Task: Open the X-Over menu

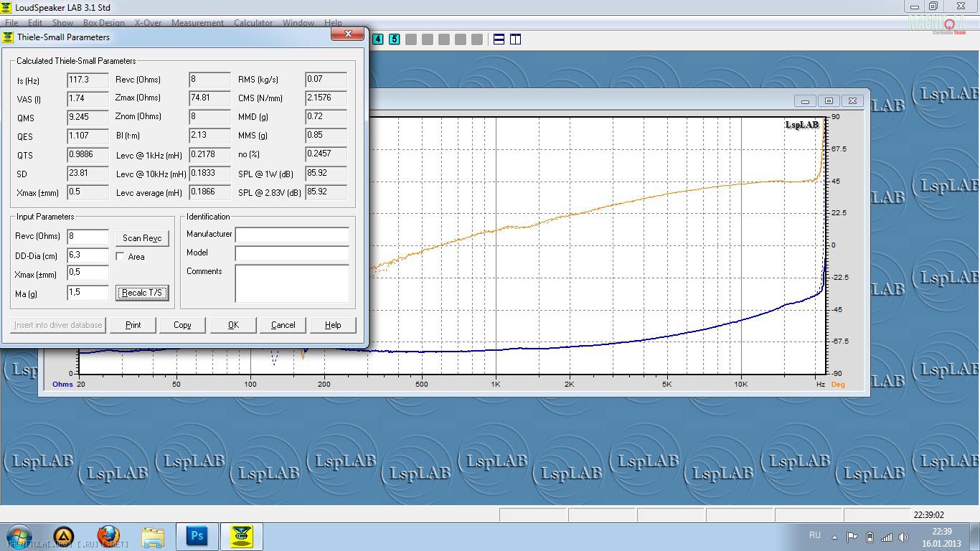Action: pyautogui.click(x=149, y=23)
